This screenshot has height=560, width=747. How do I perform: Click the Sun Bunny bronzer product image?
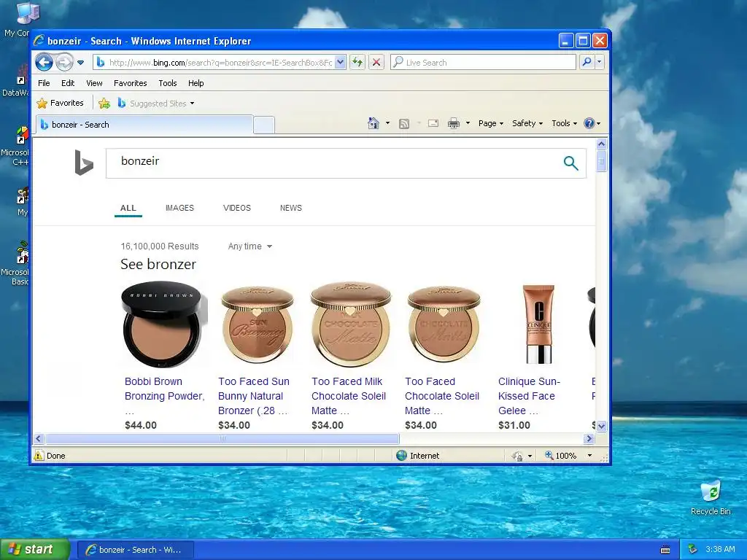[x=258, y=324]
